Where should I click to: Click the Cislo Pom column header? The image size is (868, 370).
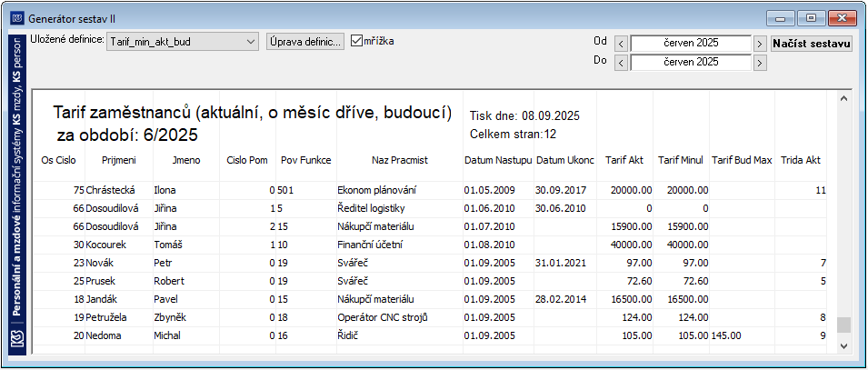click(247, 161)
